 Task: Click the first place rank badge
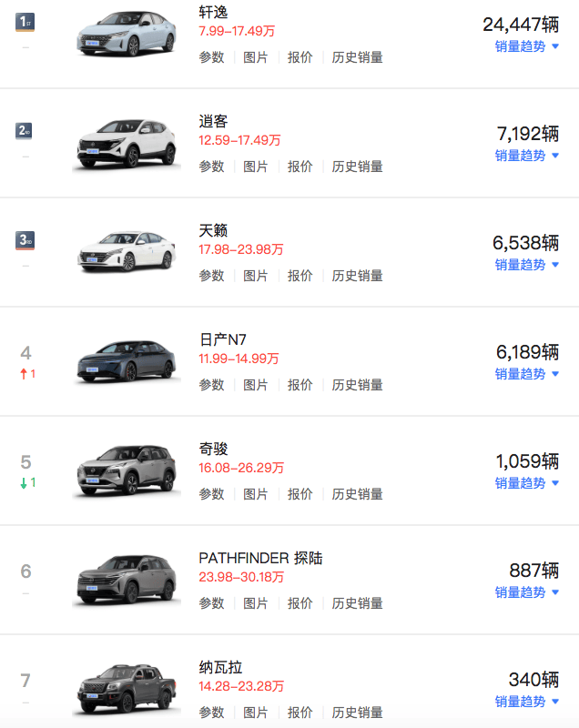point(25,21)
